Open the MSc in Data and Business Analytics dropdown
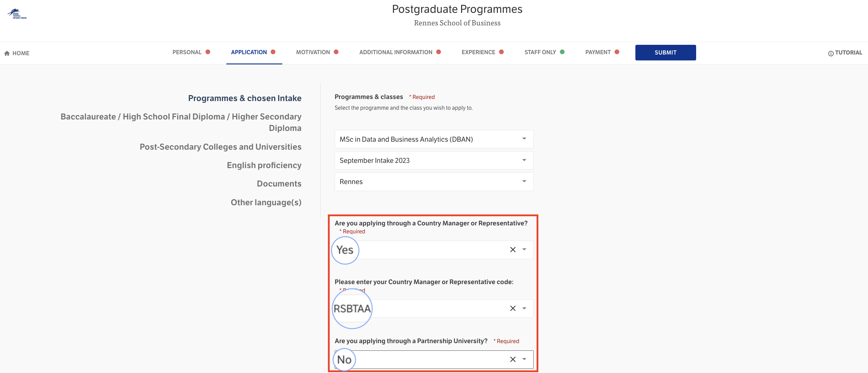This screenshot has height=373, width=868. click(524, 139)
